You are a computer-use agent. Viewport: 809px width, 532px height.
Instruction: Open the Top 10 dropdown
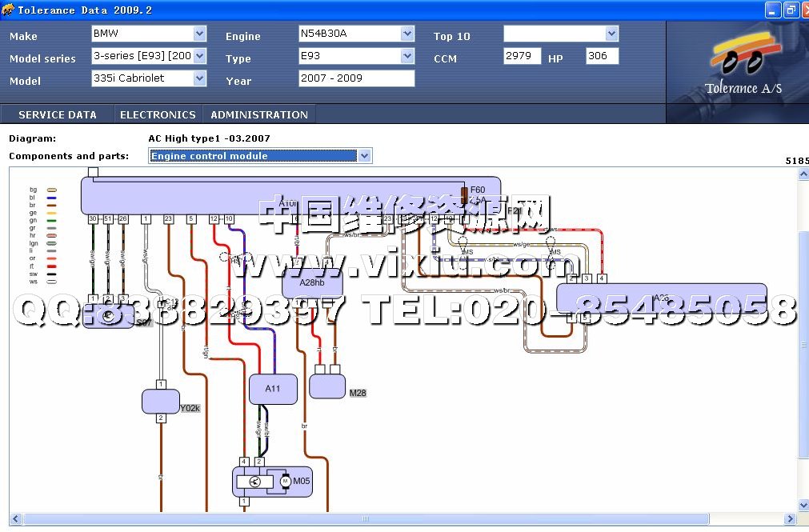[612, 34]
